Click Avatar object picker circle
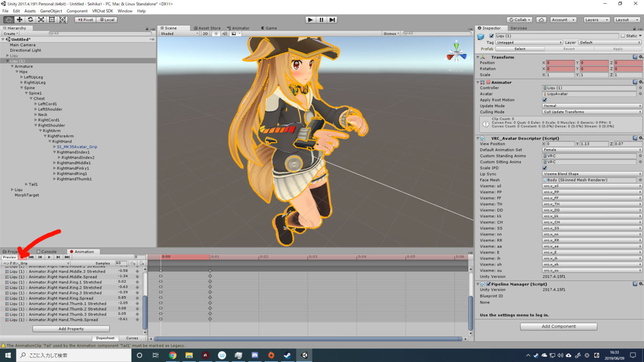The image size is (644, 362). click(640, 94)
